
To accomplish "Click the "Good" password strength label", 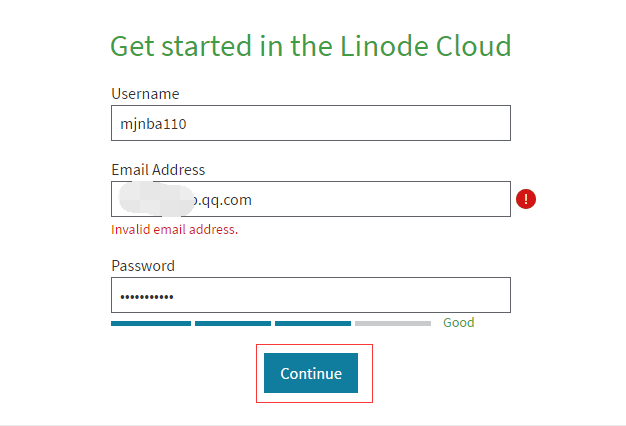I will pyautogui.click(x=458, y=323).
